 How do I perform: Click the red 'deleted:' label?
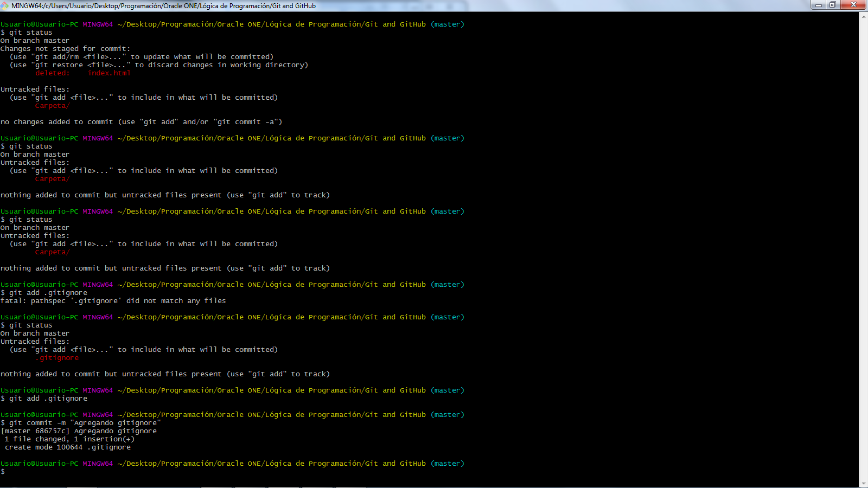[x=53, y=73]
